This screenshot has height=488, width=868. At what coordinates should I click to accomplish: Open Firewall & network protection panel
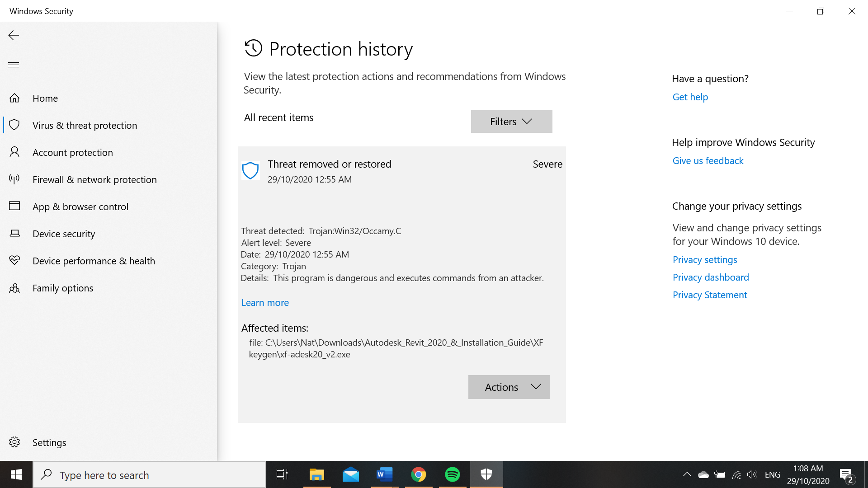point(94,179)
